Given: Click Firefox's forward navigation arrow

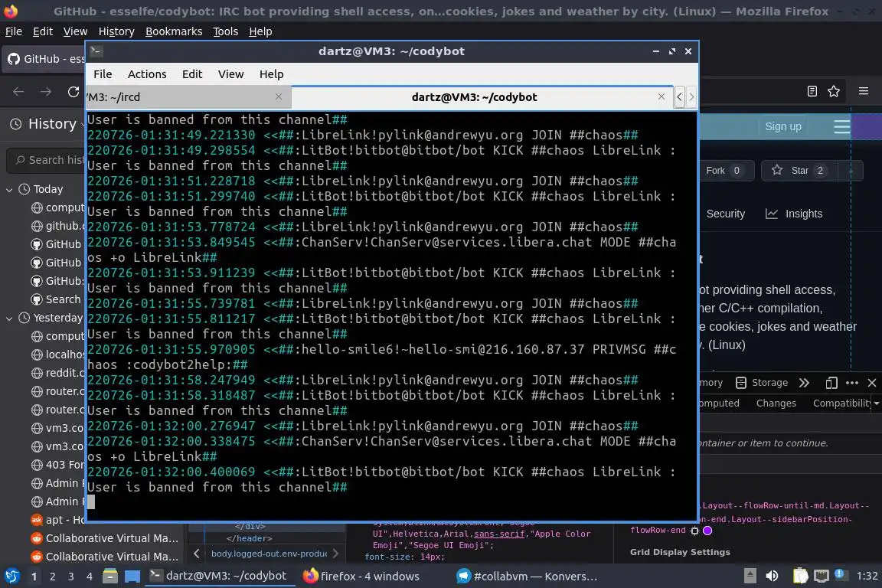Looking at the screenshot, I should (x=46, y=92).
